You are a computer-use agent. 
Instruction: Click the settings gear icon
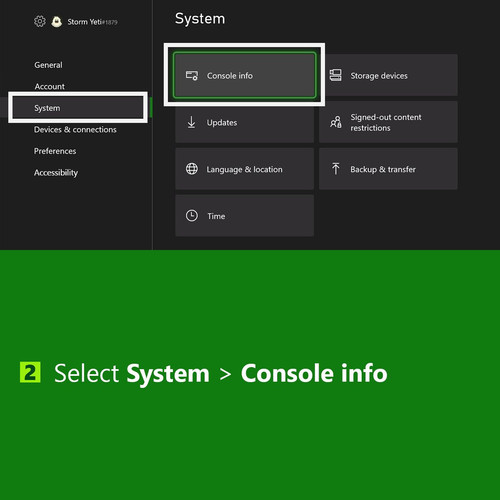click(x=40, y=21)
